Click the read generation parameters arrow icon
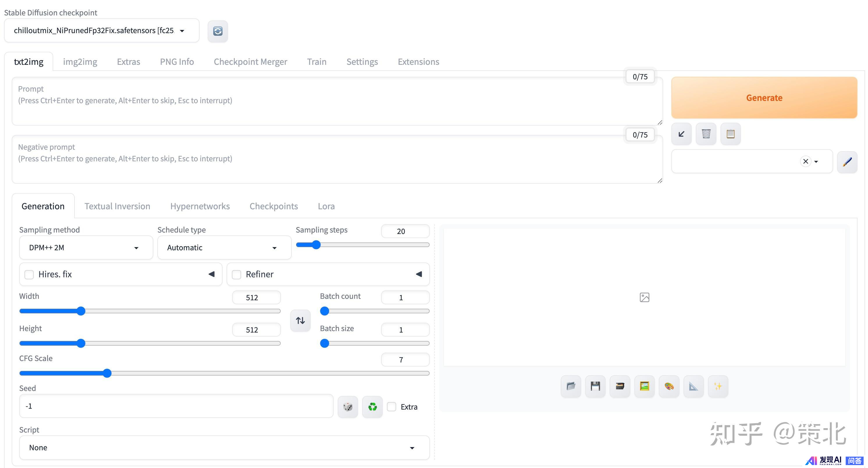 pyautogui.click(x=681, y=134)
